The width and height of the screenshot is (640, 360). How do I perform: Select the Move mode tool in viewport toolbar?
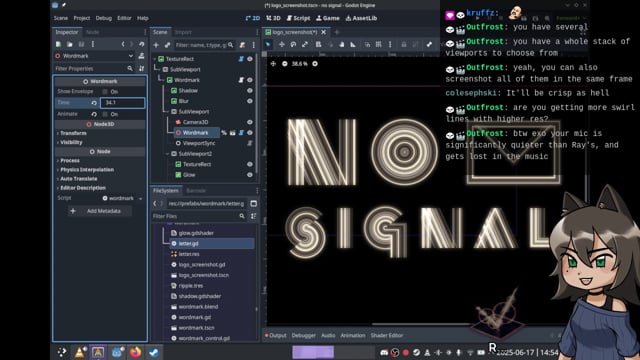(282, 44)
